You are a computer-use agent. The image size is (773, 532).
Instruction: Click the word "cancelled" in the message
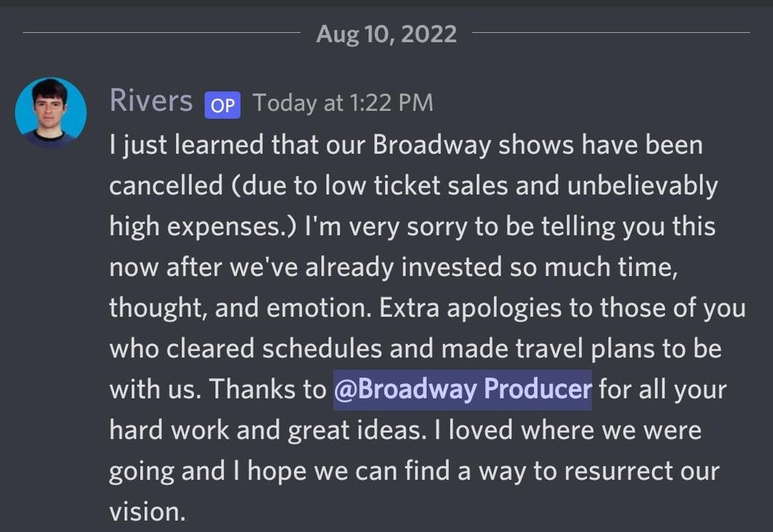click(x=155, y=186)
